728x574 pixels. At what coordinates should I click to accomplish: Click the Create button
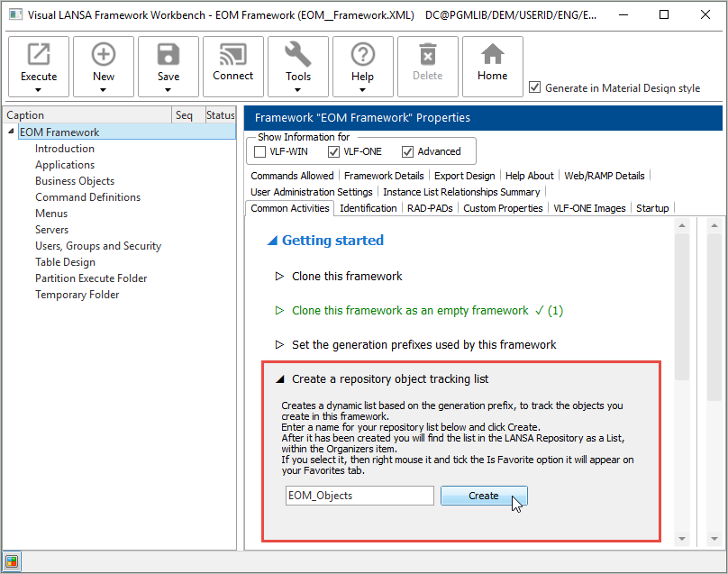coord(484,496)
